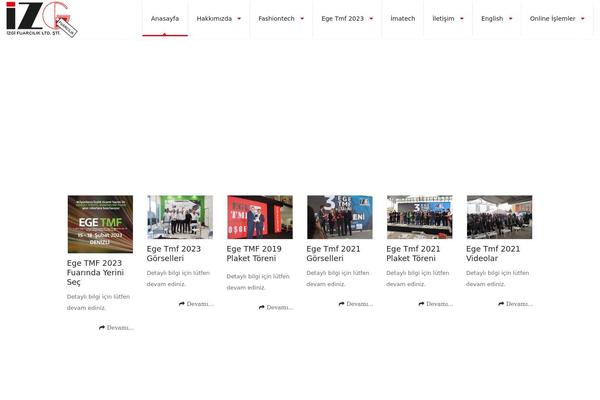Click the IZGİ Fuarcılık logo
Screen dimensions: 600x400
tap(42, 19)
